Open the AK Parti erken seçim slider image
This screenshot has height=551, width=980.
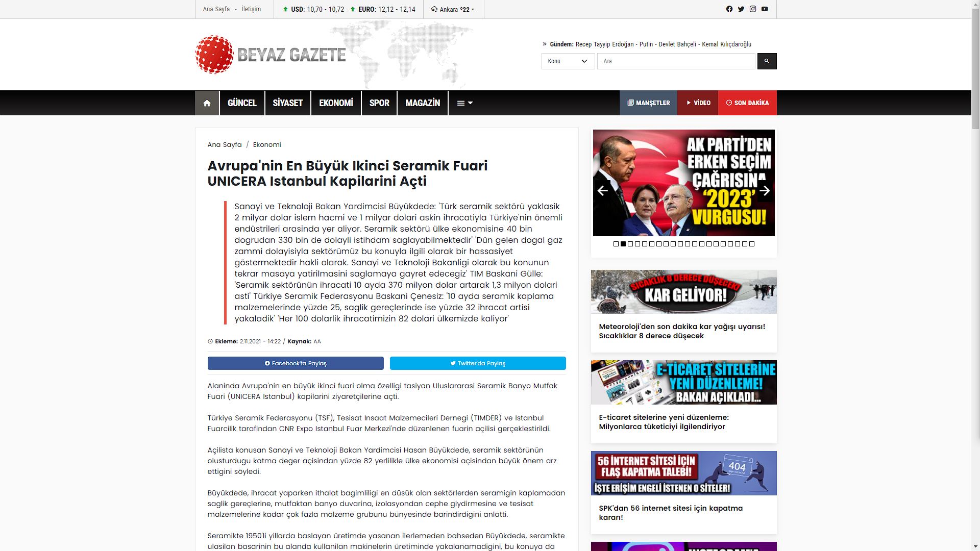684,183
